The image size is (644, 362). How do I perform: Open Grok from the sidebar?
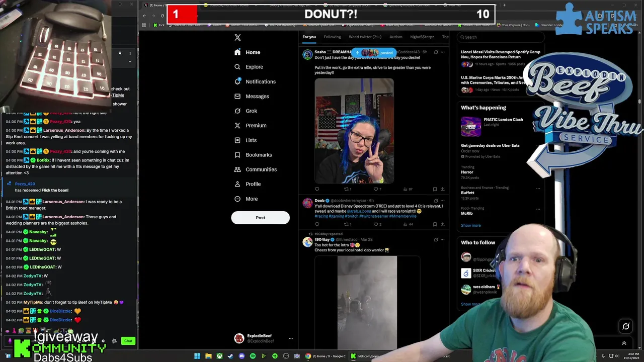(x=246, y=111)
